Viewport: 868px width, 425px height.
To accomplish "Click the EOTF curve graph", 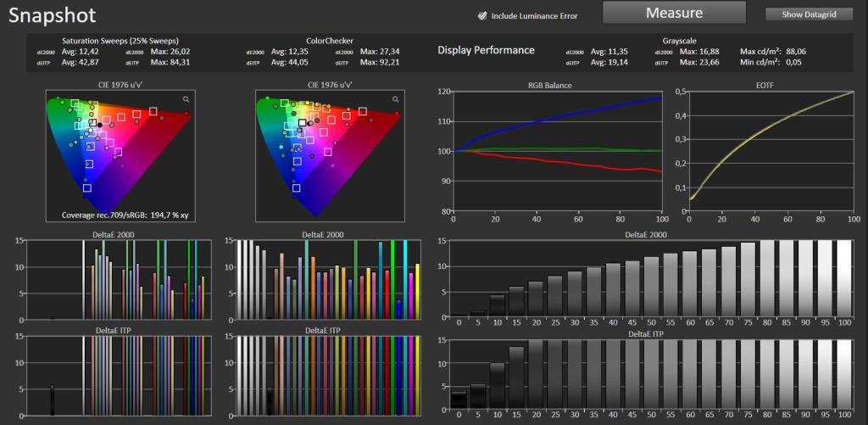I will (771, 152).
